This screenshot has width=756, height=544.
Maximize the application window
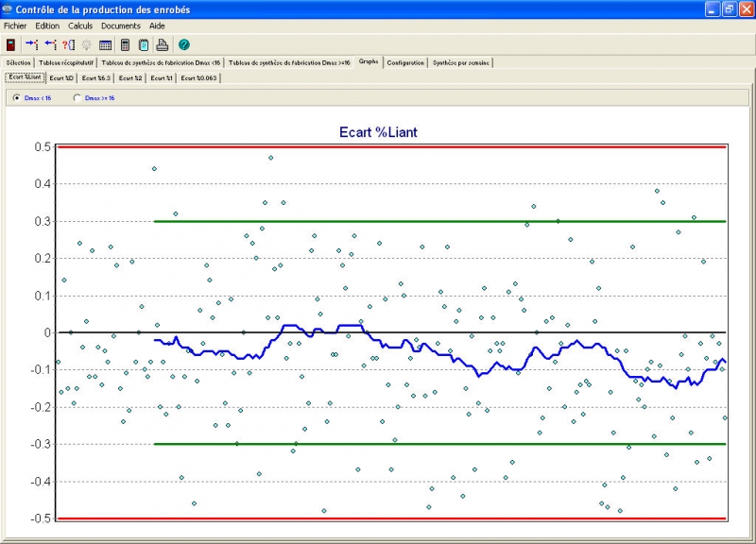[x=729, y=9]
